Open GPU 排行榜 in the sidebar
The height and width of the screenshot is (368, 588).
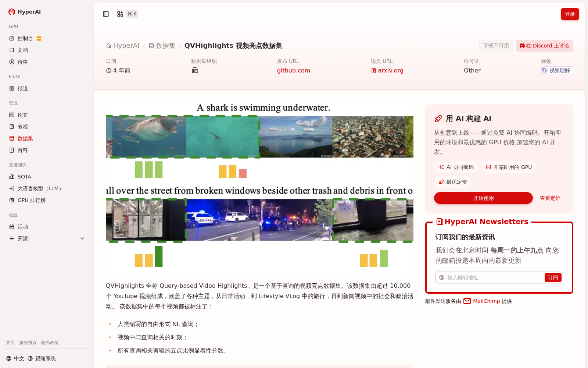[47, 200]
